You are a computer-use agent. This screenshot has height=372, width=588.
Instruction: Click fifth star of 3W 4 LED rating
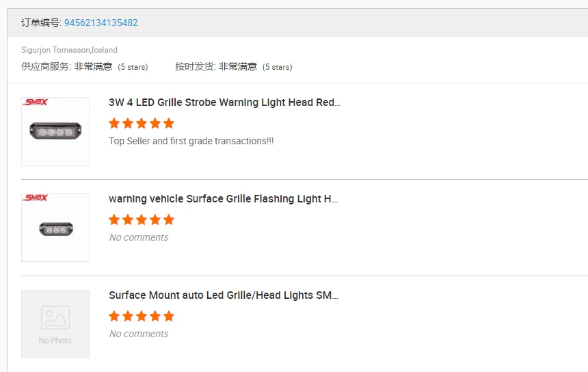point(169,124)
